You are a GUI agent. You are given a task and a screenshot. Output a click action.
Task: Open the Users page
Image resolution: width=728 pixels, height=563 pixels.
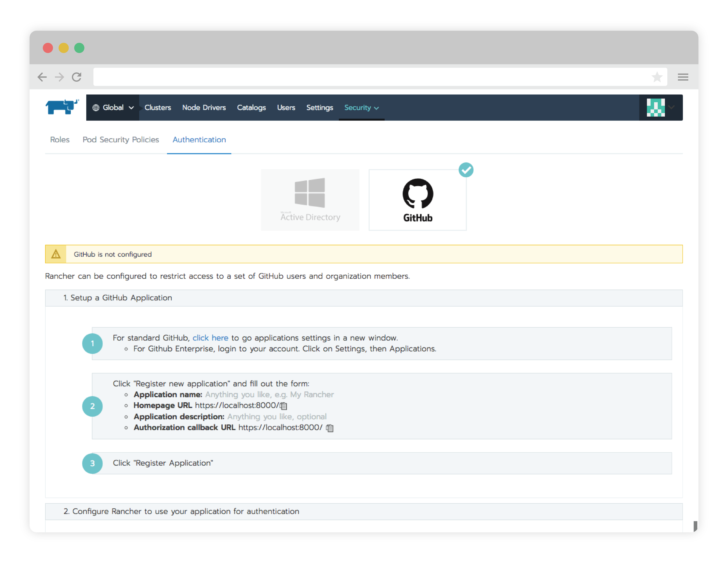[286, 108]
